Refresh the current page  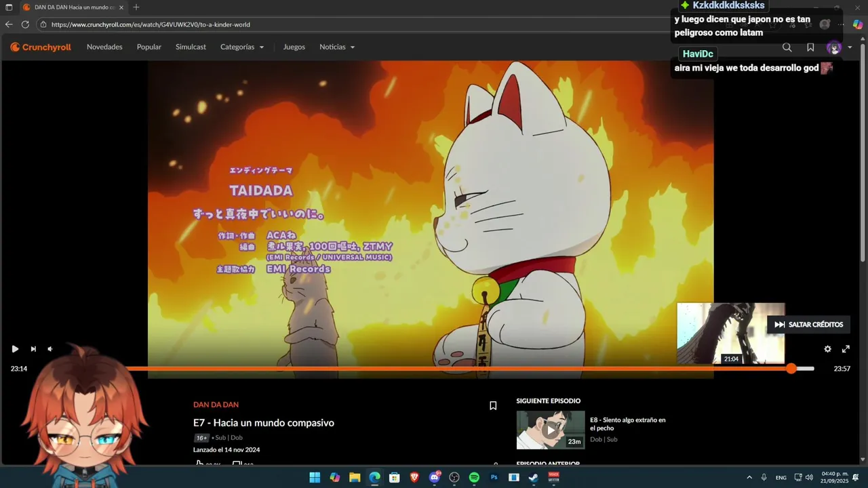click(x=25, y=24)
